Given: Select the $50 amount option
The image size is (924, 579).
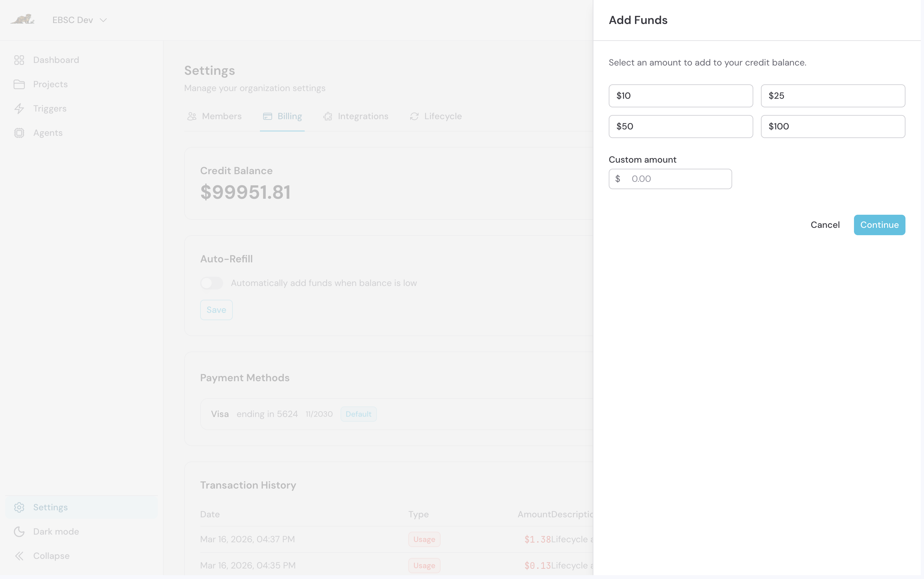Looking at the screenshot, I should pyautogui.click(x=680, y=126).
